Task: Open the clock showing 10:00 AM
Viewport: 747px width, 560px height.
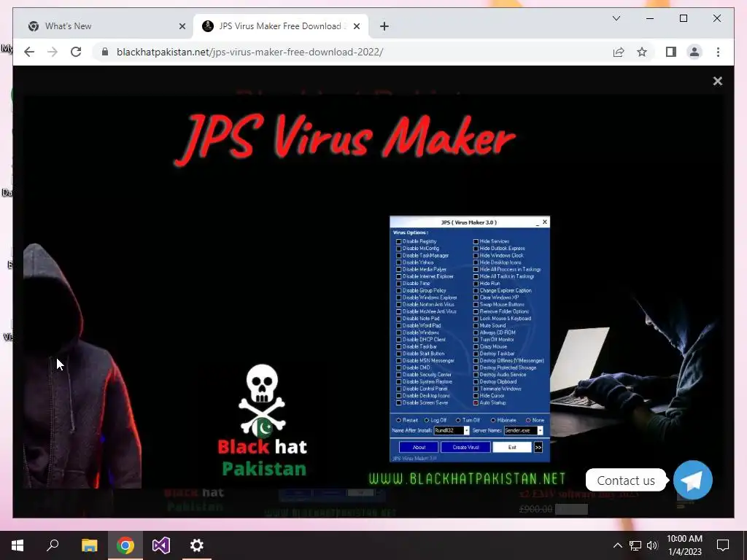Action: coord(684,545)
